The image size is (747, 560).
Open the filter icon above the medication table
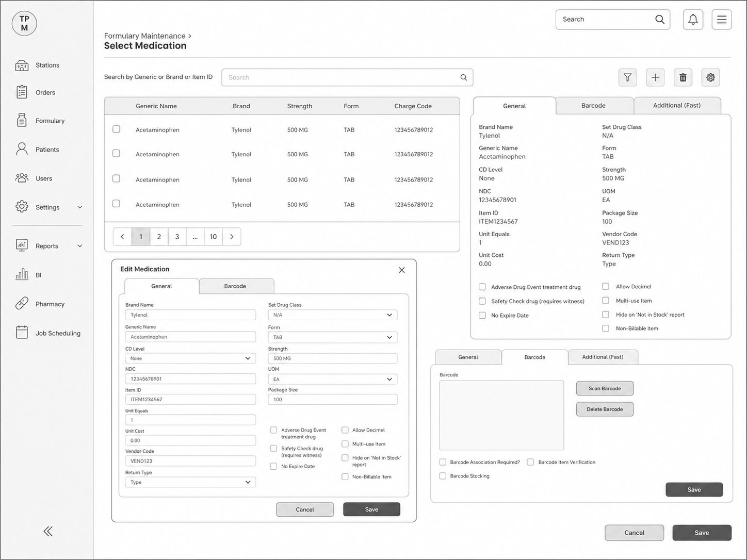[x=627, y=77]
